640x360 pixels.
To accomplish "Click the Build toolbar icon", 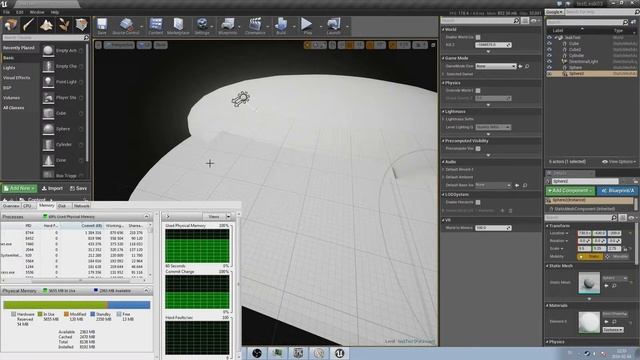I will 281,26.
